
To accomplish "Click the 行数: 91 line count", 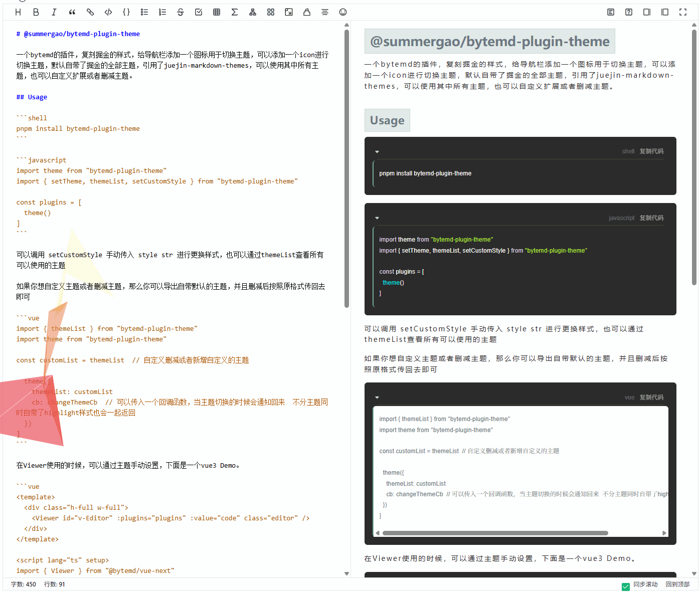I will click(55, 584).
